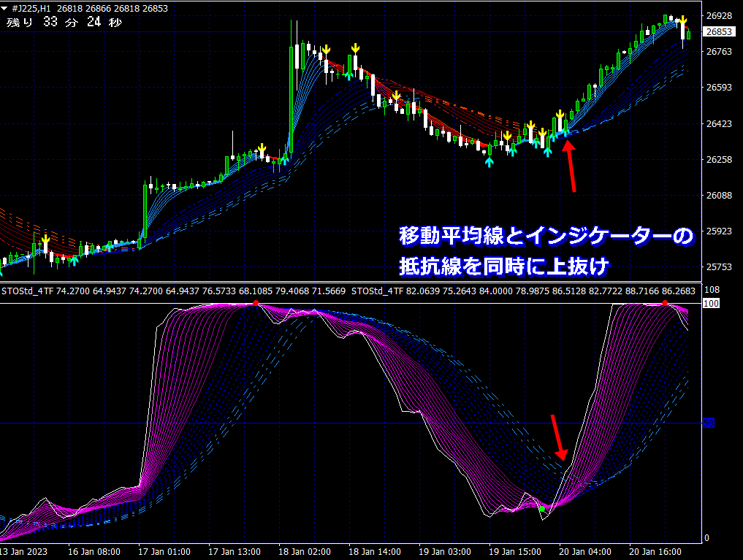Click the 26928 price on the price scale
This screenshot has width=743, height=560.
(x=719, y=15)
